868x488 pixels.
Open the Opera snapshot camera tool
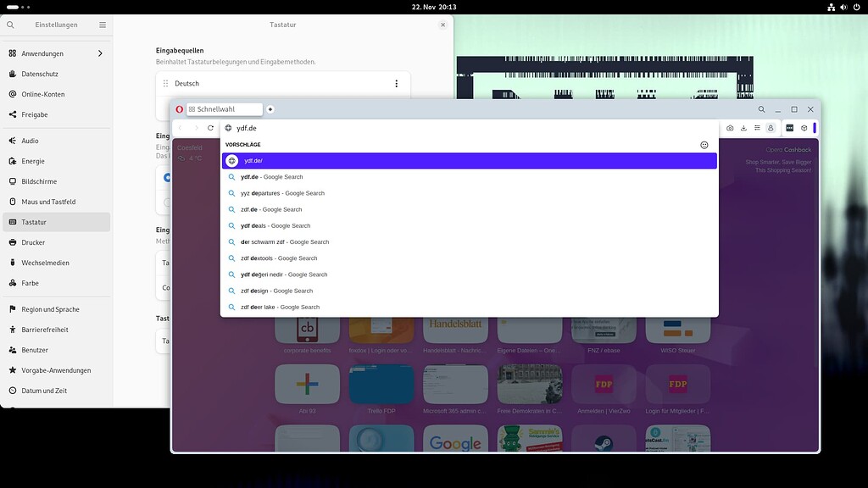730,128
